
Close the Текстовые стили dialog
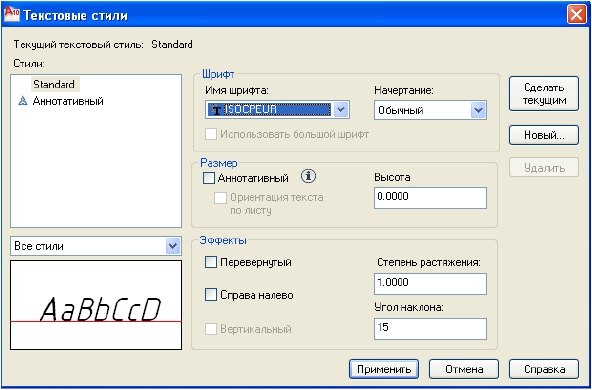[576, 15]
